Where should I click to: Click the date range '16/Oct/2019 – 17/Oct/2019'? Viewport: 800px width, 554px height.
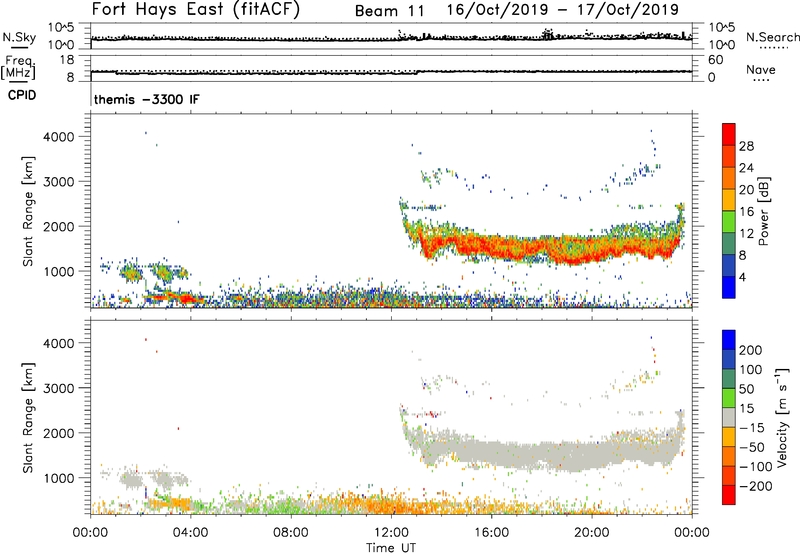563,10
